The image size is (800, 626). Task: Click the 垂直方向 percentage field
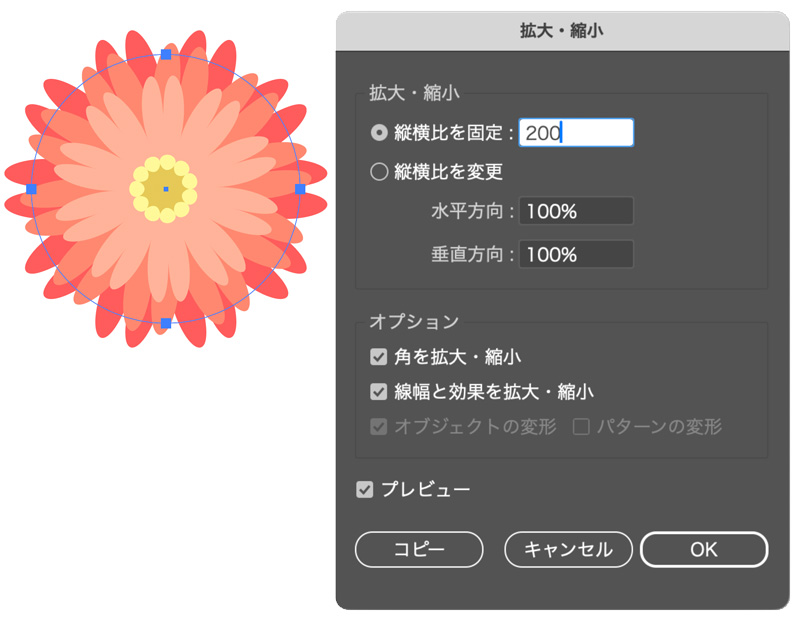tap(576, 254)
